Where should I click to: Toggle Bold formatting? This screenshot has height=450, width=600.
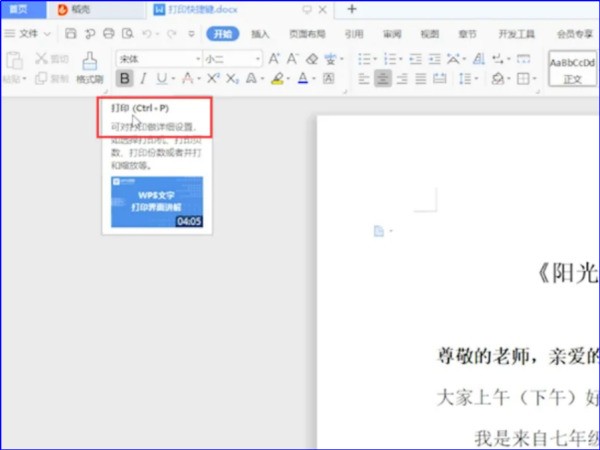pos(125,79)
